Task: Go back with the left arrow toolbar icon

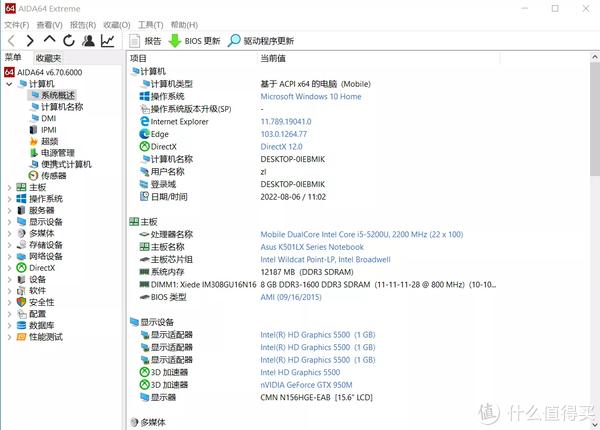Action: [x=11, y=41]
